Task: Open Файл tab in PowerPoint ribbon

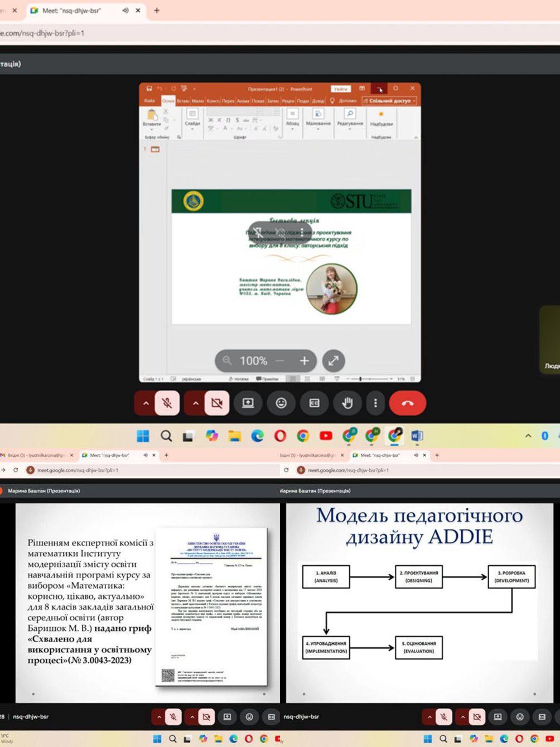Action: point(149,101)
